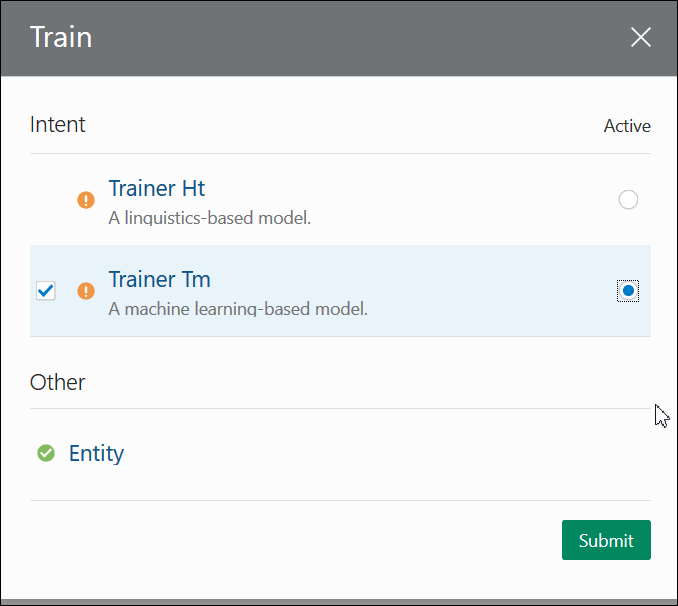Click the Intent section heading
Image resolution: width=678 pixels, height=606 pixels.
click(x=58, y=125)
